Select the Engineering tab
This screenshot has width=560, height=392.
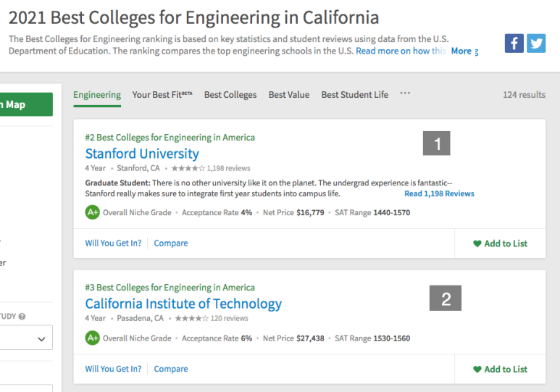(x=97, y=95)
